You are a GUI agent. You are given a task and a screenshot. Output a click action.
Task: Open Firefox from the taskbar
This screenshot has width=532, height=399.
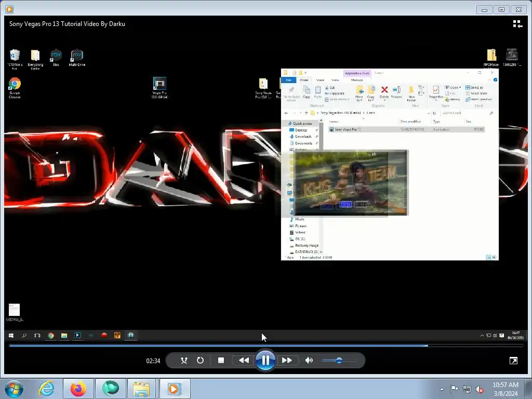[x=78, y=389]
